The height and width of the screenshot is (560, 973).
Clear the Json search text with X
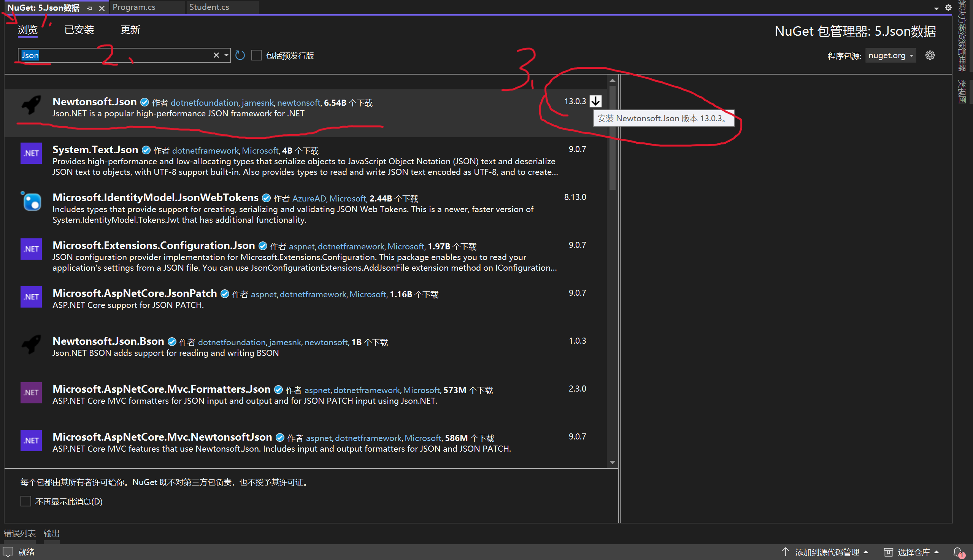216,56
